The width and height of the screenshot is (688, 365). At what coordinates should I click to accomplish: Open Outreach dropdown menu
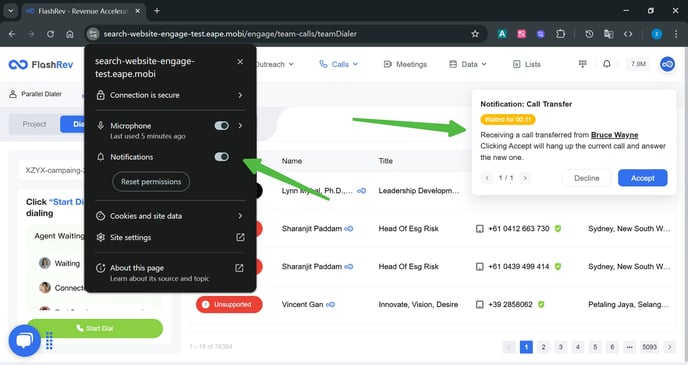pos(275,64)
